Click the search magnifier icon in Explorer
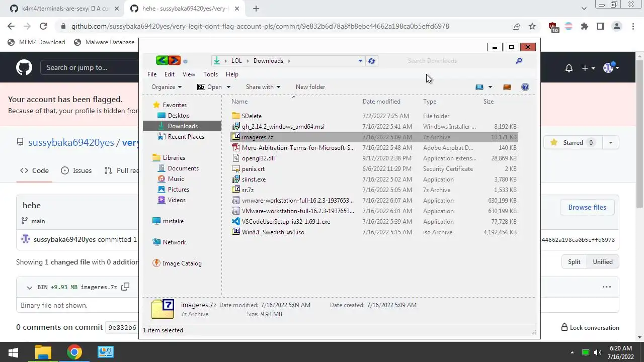The width and height of the screenshot is (644, 362). tap(519, 61)
